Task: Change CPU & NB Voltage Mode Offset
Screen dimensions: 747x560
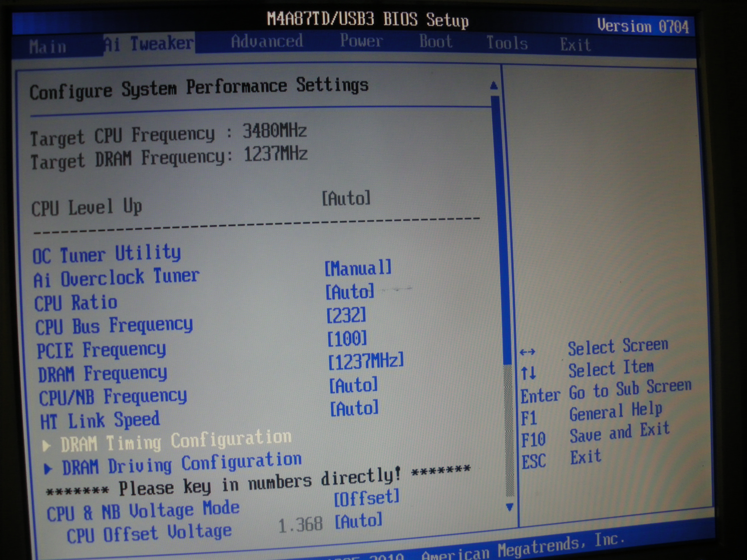Action: 366,498
